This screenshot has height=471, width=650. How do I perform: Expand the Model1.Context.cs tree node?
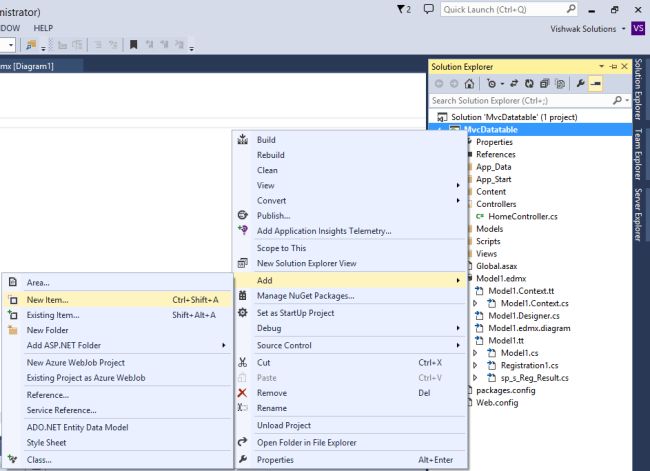click(475, 303)
